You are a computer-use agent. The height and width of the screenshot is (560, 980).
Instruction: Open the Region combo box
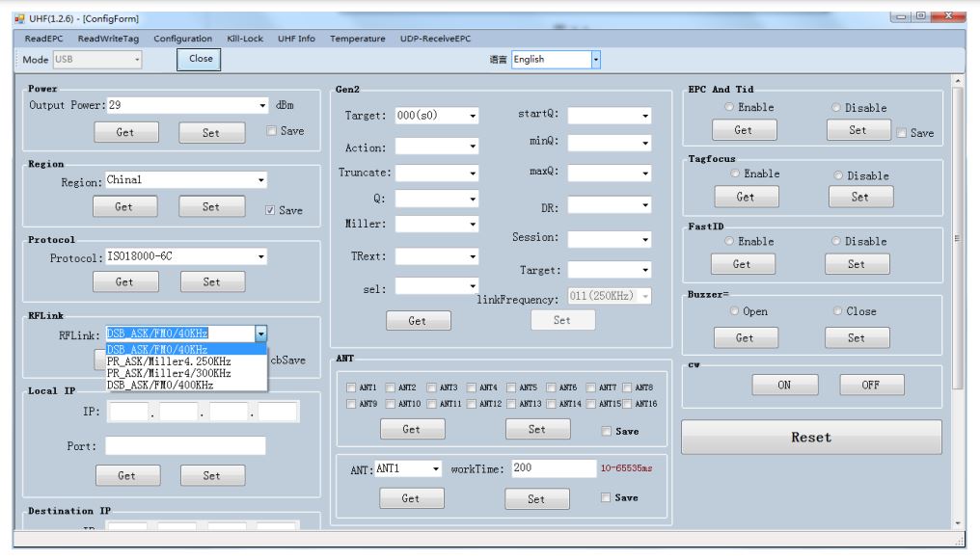[x=260, y=180]
